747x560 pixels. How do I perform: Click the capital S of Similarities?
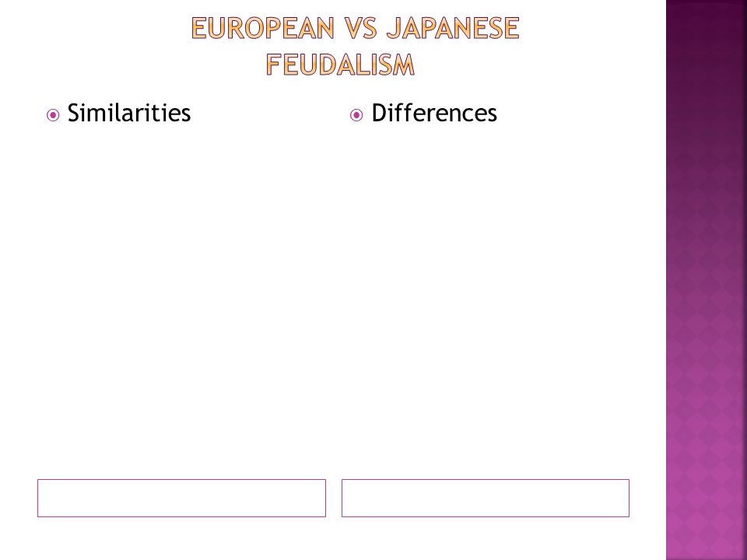click(x=74, y=114)
